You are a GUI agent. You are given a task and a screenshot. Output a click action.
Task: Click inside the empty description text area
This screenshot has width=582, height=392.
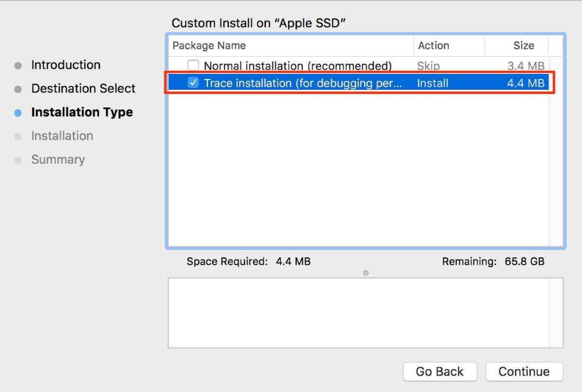(364, 312)
